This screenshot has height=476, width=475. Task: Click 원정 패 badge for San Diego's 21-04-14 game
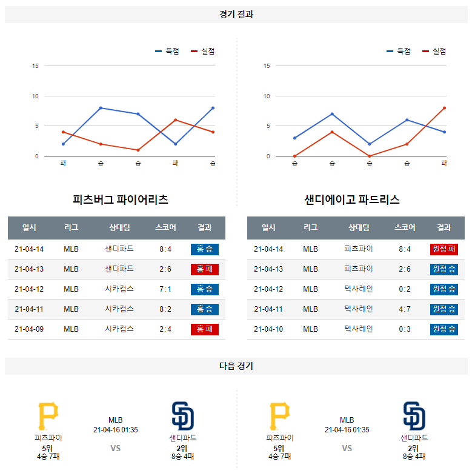click(x=443, y=249)
